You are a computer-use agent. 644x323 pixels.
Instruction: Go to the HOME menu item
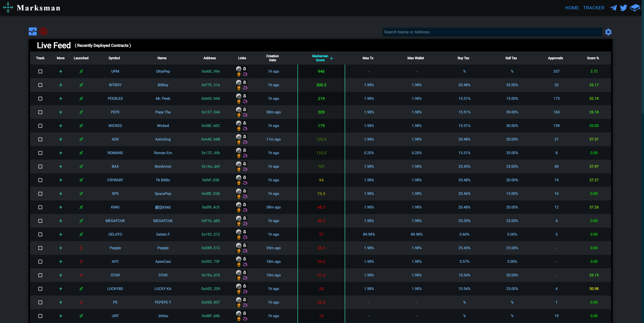click(x=572, y=8)
